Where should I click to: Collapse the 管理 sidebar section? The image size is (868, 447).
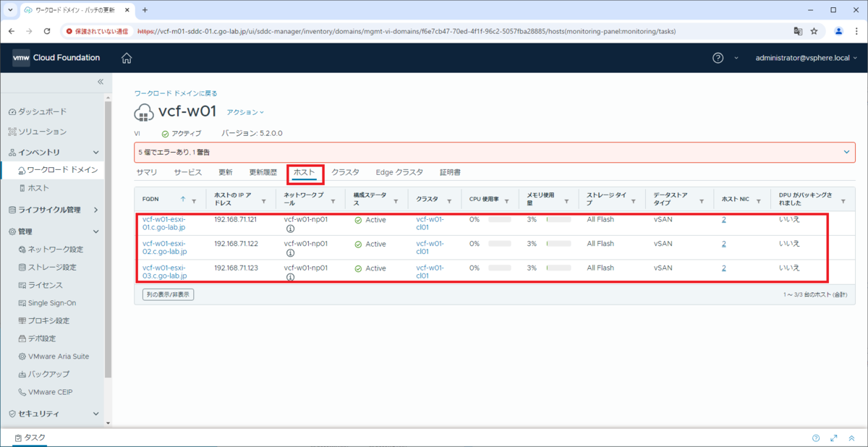[x=96, y=231]
